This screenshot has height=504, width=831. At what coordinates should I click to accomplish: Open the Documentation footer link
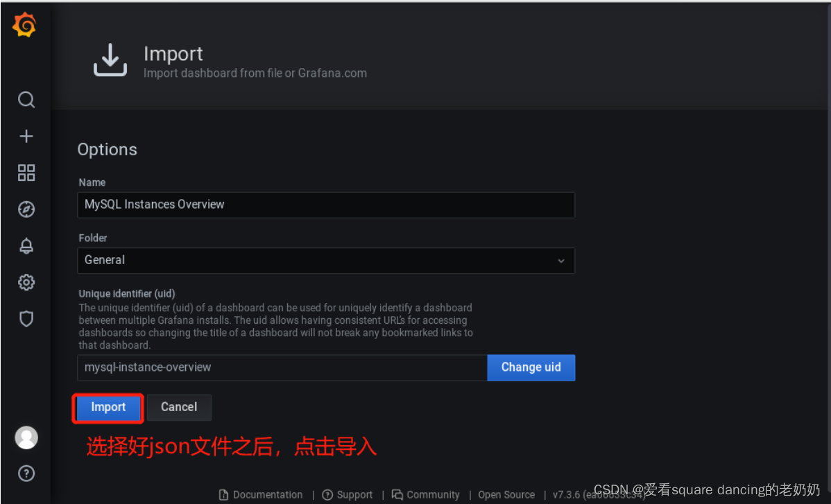tap(262, 494)
